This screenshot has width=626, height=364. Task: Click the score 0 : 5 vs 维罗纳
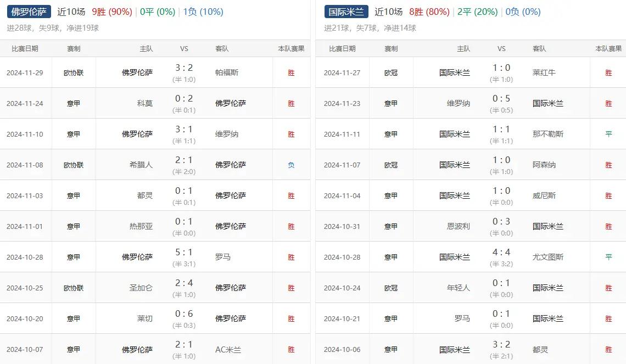tap(501, 98)
